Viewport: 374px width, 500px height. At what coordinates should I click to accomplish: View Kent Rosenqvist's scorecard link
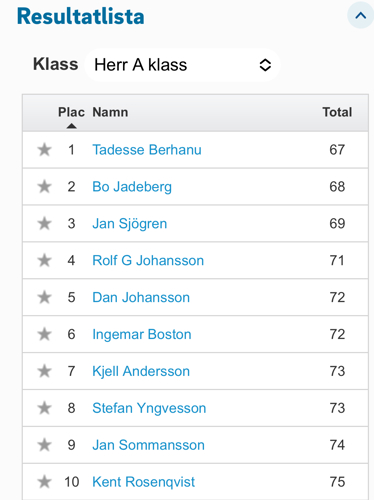144,482
